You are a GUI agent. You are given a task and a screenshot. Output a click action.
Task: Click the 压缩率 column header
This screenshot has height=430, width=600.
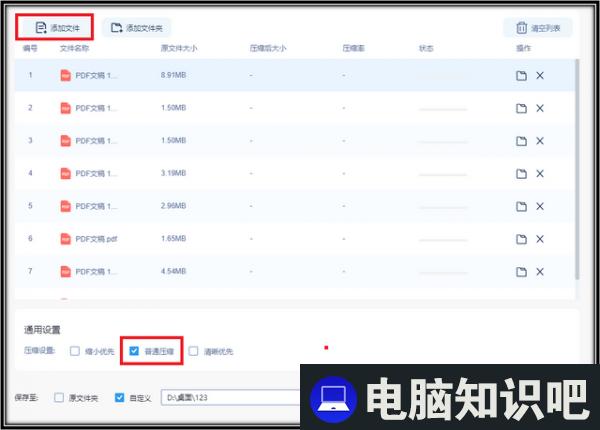point(354,48)
